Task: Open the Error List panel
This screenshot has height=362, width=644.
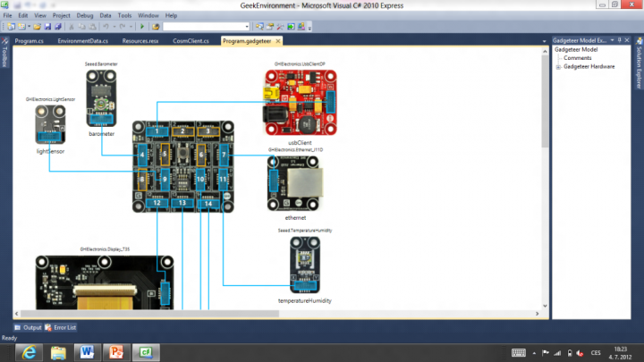Action: click(62, 328)
